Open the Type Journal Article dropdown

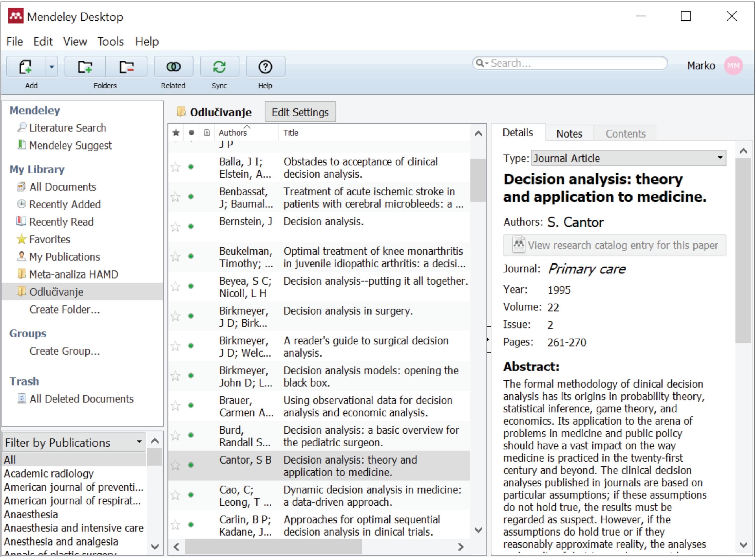629,158
